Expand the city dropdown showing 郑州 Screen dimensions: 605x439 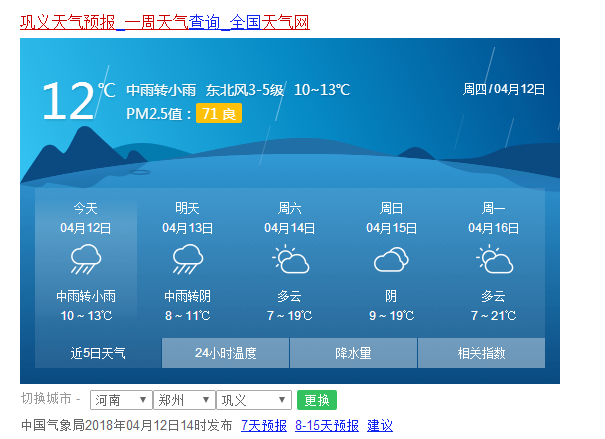tap(184, 400)
